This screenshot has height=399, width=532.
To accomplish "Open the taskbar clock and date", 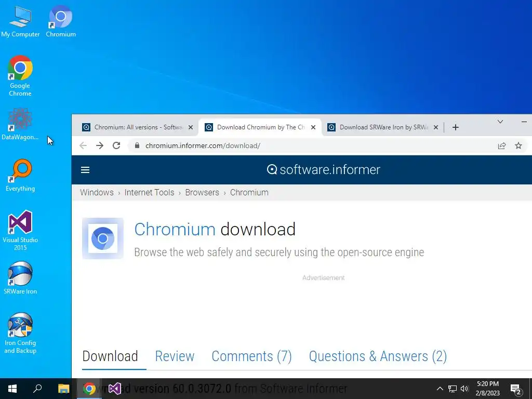I will [x=487, y=389].
